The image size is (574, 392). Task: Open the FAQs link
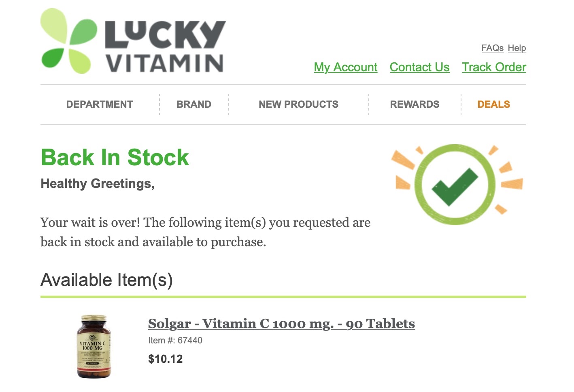pos(492,48)
